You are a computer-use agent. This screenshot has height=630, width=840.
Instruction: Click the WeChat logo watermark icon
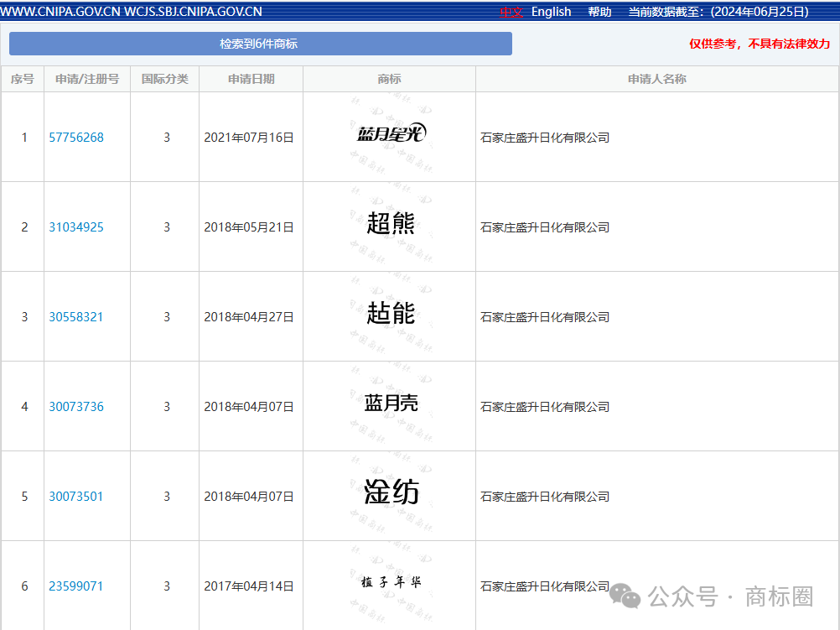tap(625, 596)
